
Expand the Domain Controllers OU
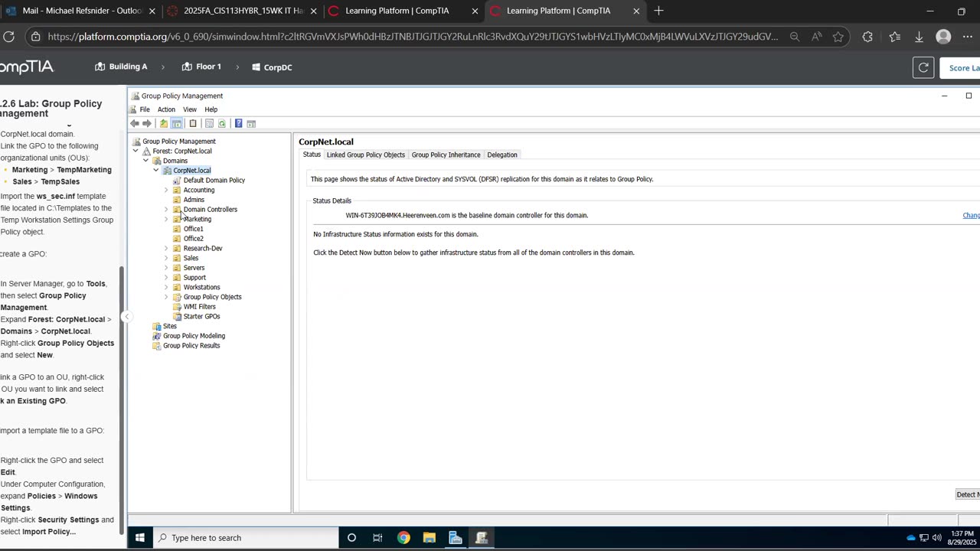click(x=166, y=209)
